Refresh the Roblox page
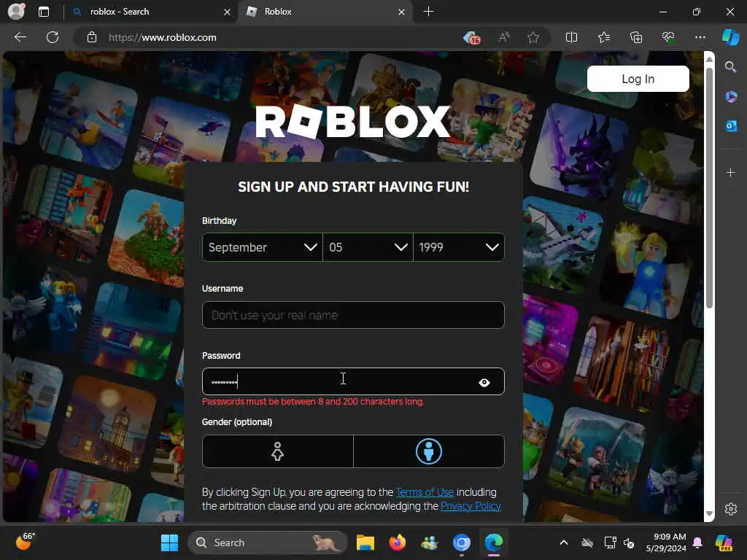The width and height of the screenshot is (747, 560). tap(53, 37)
